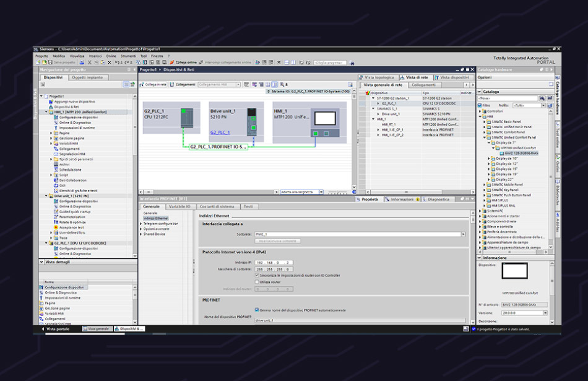Click the catalog search field
Image resolution: width=588 pixels, height=381 pixels.
click(508, 98)
